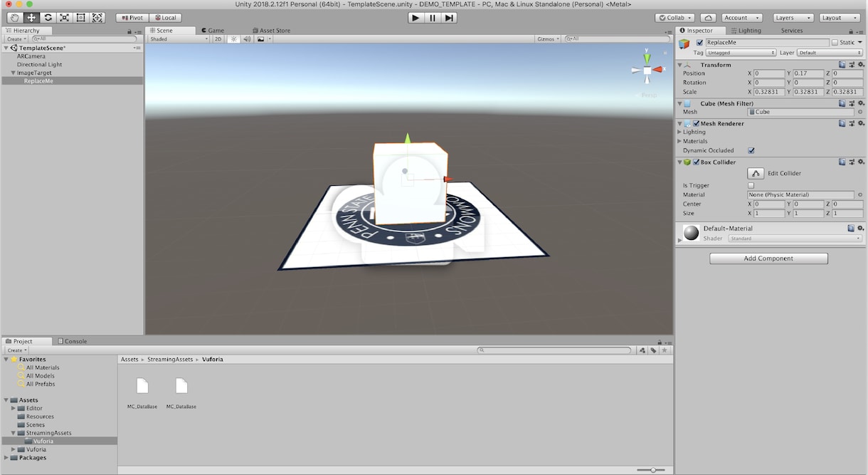Open the Layout dropdown
868x475 pixels.
click(839, 18)
